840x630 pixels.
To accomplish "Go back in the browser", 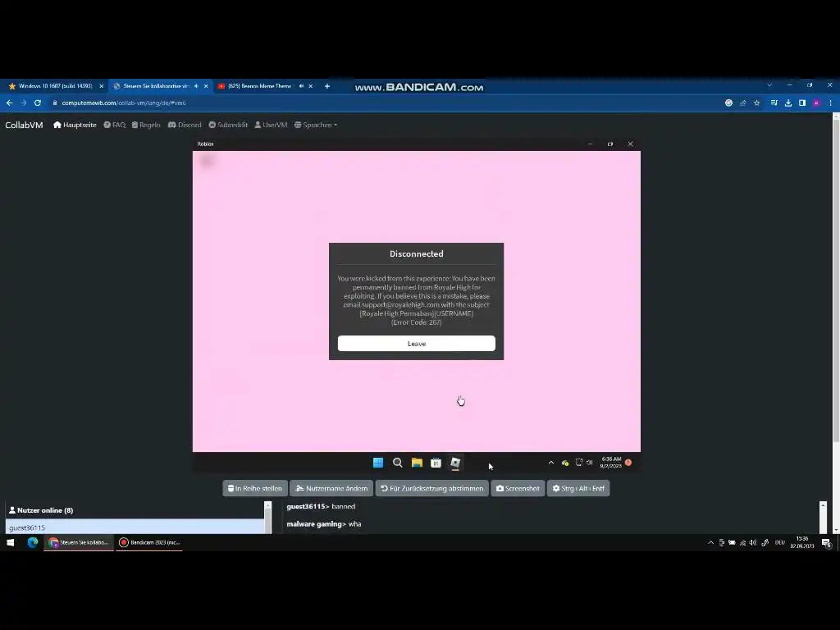I will click(x=10, y=103).
